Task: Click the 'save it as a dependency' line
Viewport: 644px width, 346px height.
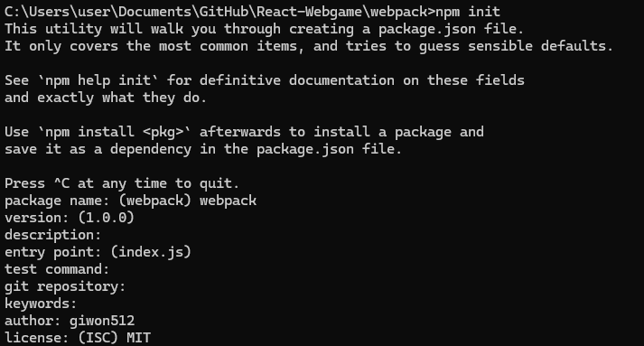Action: [x=203, y=149]
